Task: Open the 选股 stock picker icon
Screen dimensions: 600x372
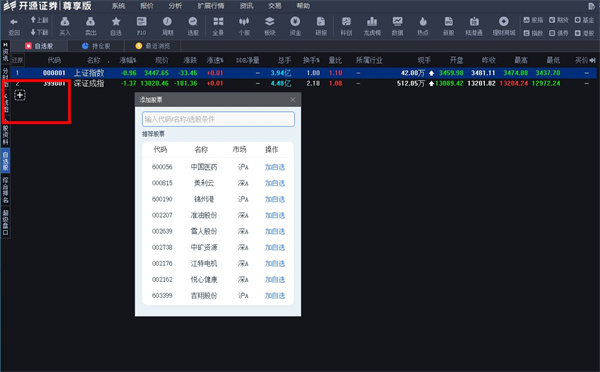Action: click(193, 22)
